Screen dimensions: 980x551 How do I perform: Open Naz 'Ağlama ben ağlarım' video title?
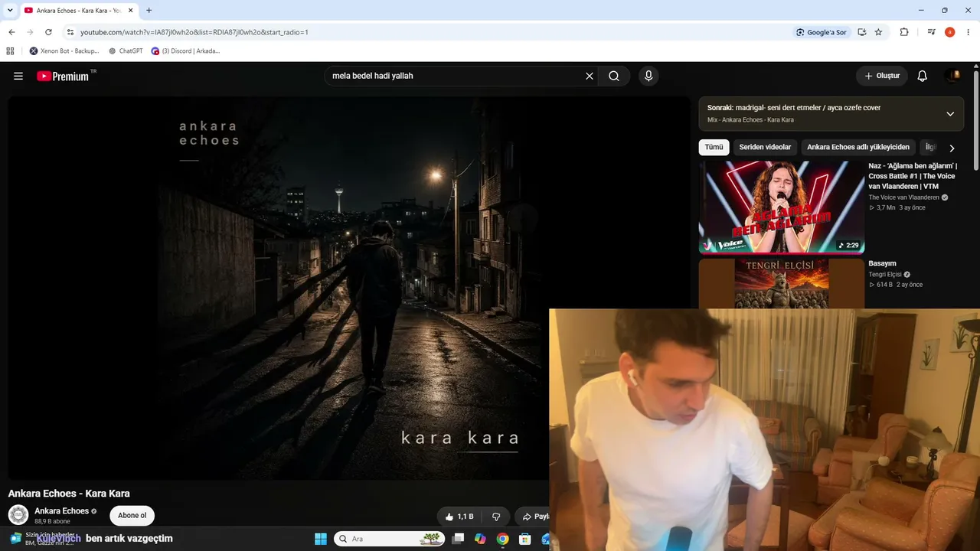point(913,176)
